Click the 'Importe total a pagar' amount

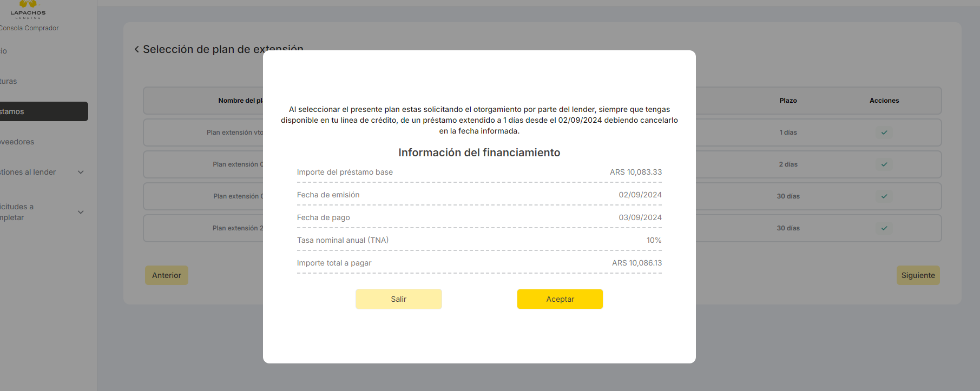(636, 263)
